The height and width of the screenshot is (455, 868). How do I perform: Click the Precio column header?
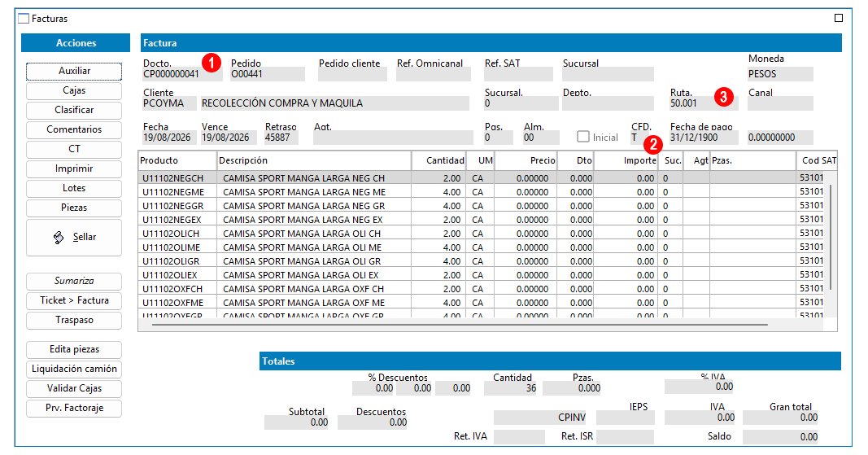[526, 160]
